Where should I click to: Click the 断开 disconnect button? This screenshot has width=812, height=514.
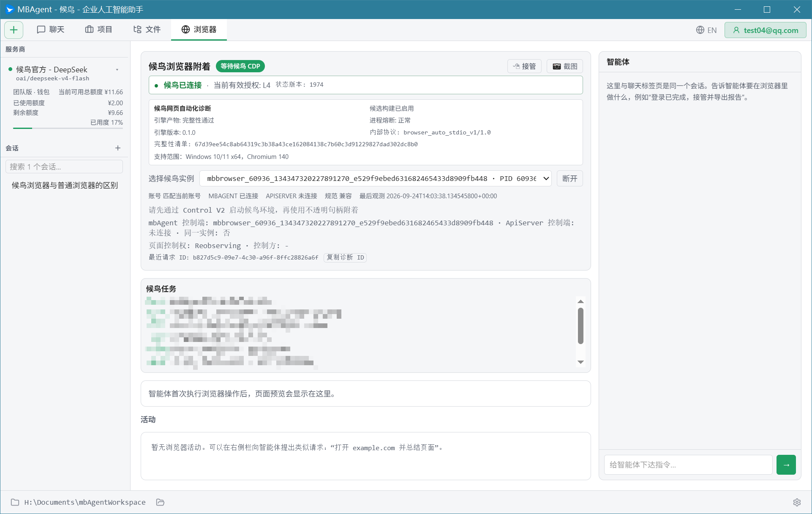(570, 178)
